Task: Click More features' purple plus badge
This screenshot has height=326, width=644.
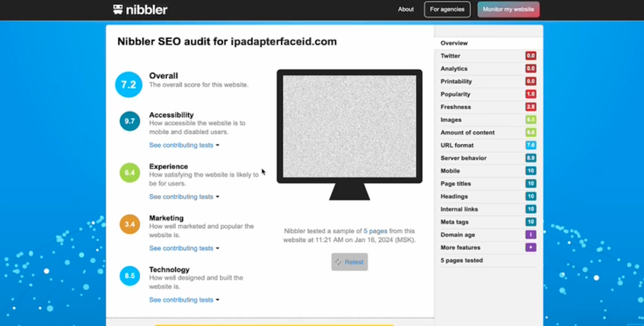Action: tap(530, 248)
